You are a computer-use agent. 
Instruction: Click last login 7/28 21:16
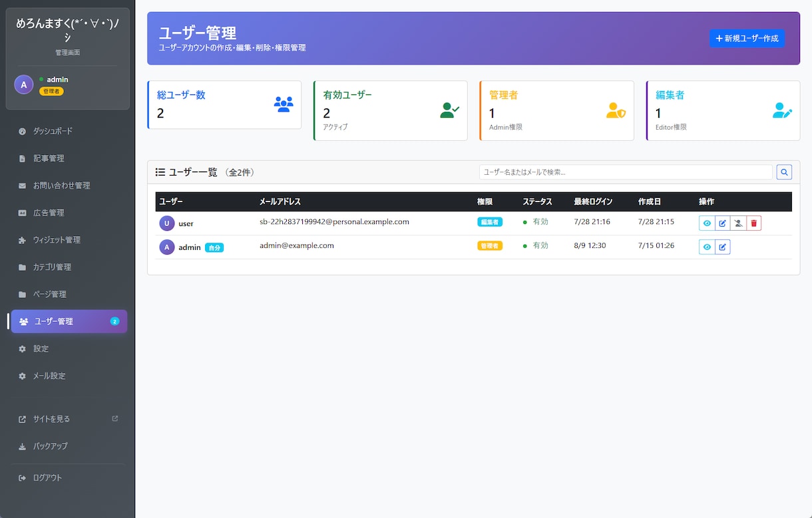coord(592,221)
